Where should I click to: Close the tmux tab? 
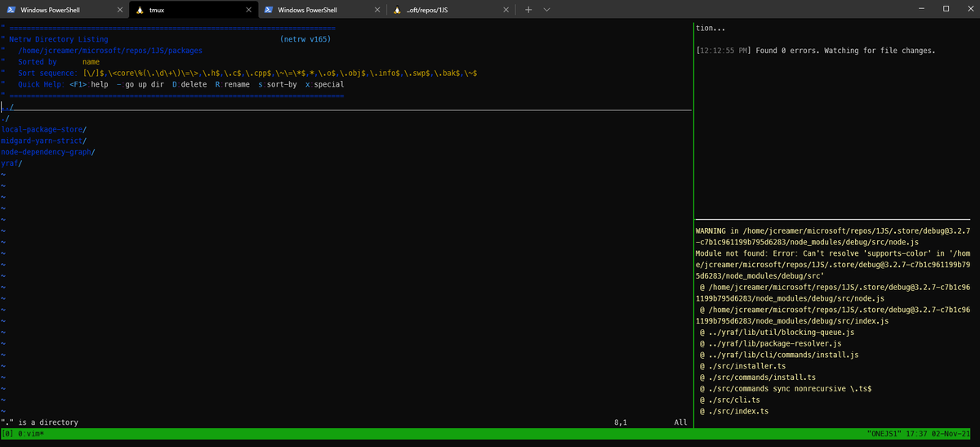[247, 10]
